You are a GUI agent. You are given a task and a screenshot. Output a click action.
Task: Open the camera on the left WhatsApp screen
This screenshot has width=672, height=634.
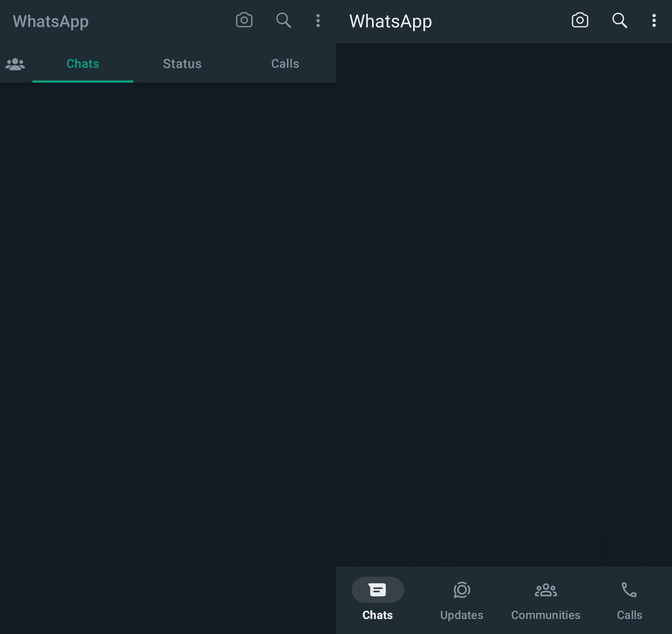click(x=244, y=20)
